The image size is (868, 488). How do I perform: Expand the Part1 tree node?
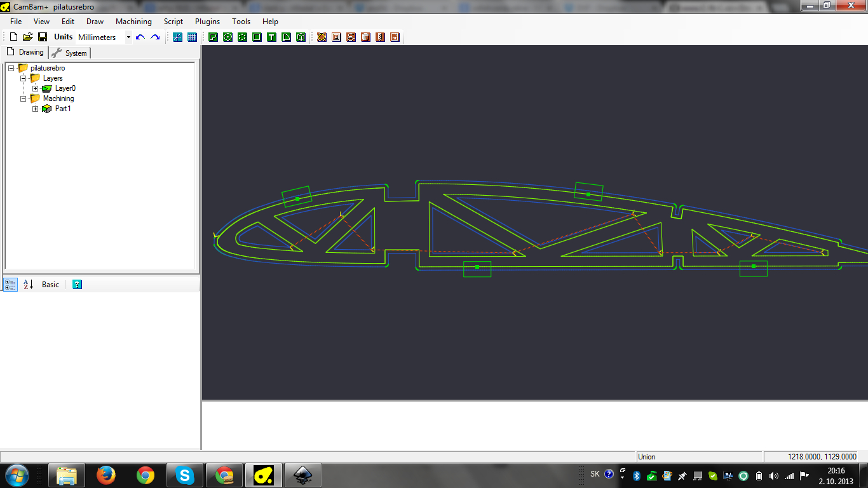coord(35,109)
